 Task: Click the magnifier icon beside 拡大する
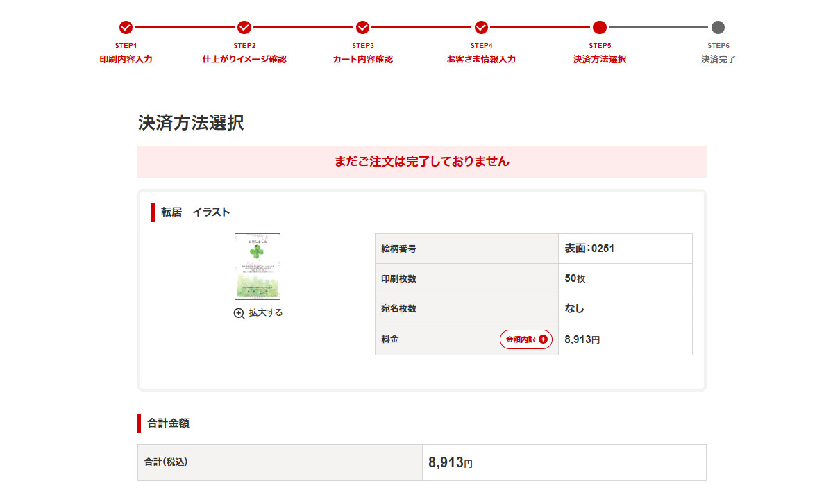(239, 313)
